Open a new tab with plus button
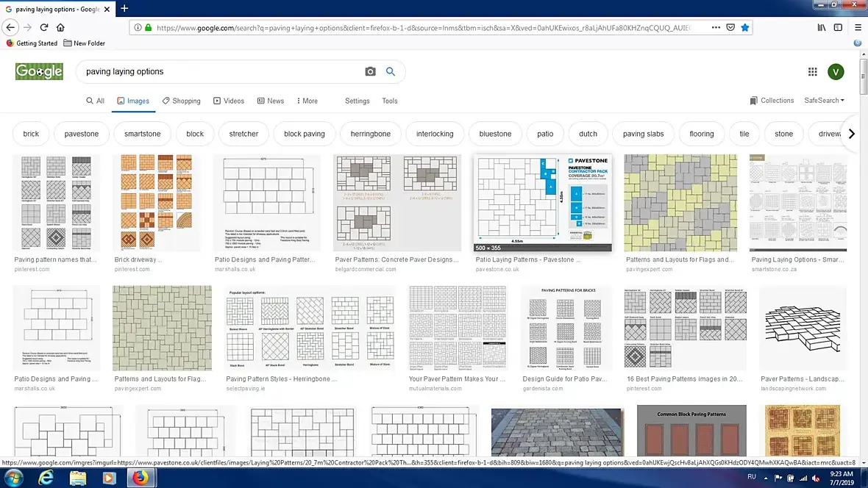 [124, 8]
